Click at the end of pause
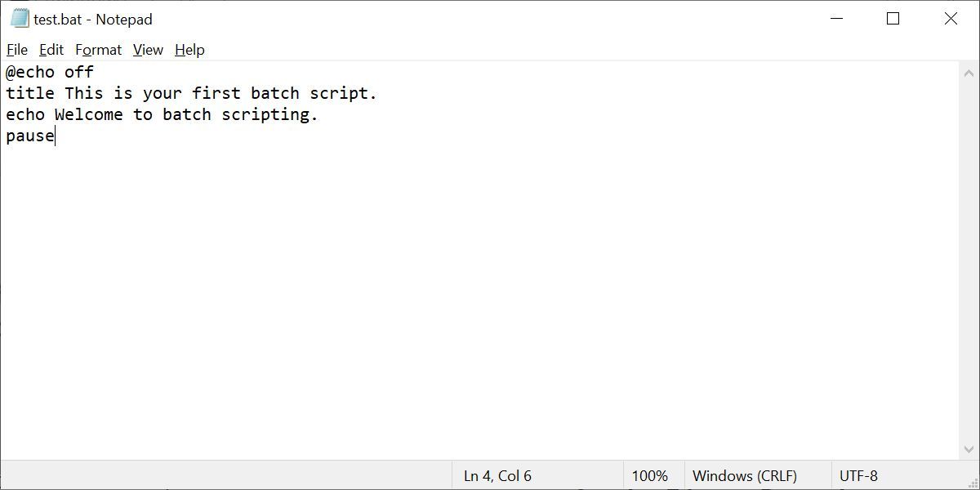The height and width of the screenshot is (490, 980). pyautogui.click(x=55, y=136)
